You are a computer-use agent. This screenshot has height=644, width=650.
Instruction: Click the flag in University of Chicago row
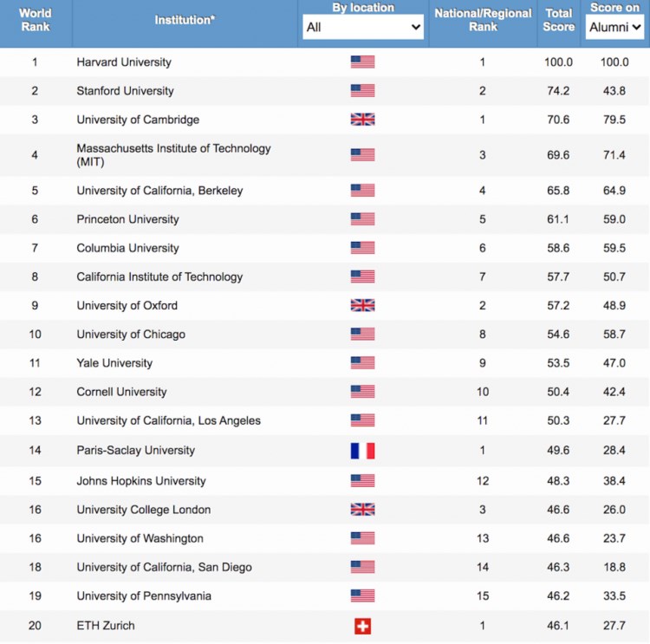363,334
